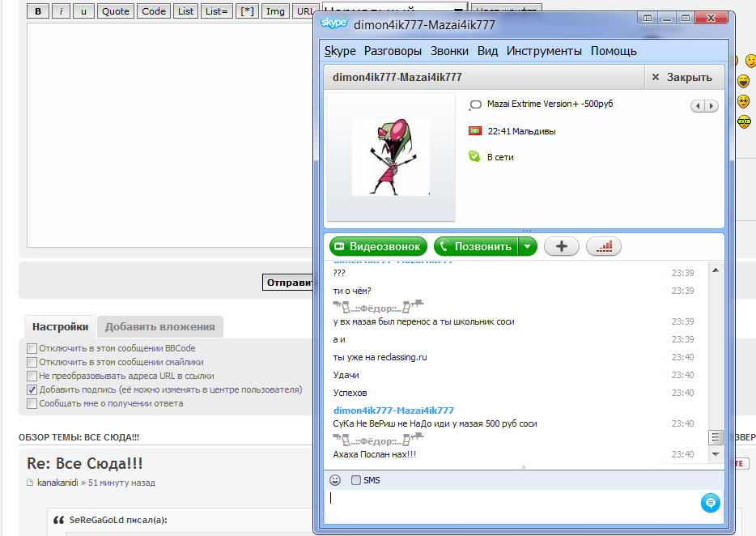This screenshot has width=756, height=536.
Task: Click the chat scrollbar down arrow
Action: click(x=716, y=454)
